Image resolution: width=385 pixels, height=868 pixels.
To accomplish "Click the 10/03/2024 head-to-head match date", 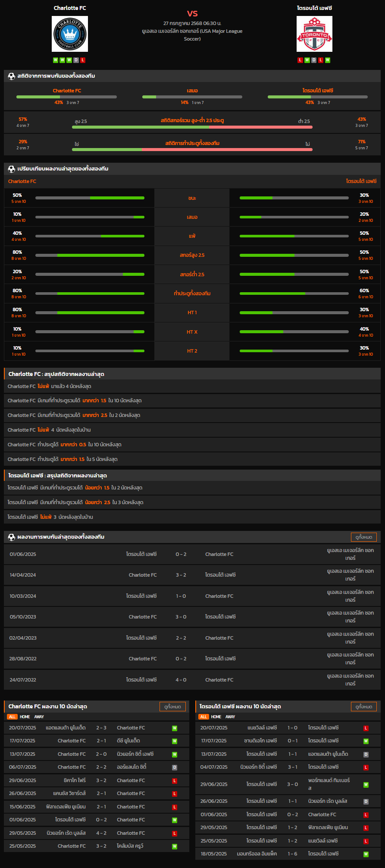I will [x=23, y=596].
